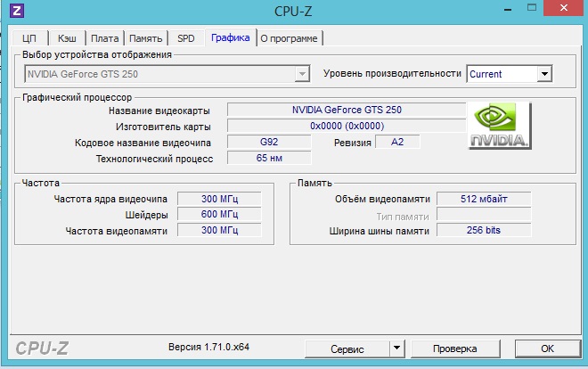Click the G92 code name value
This screenshot has width=588, height=369.
pyautogui.click(x=269, y=142)
